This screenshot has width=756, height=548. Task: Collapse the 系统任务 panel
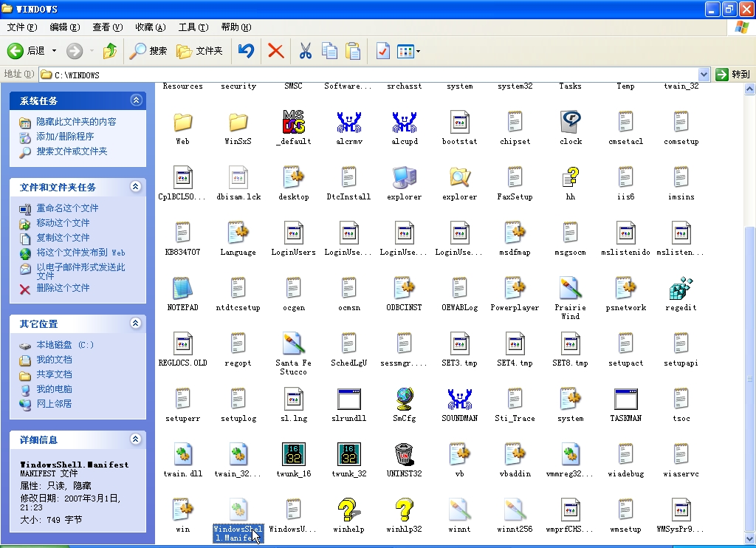[x=136, y=100]
